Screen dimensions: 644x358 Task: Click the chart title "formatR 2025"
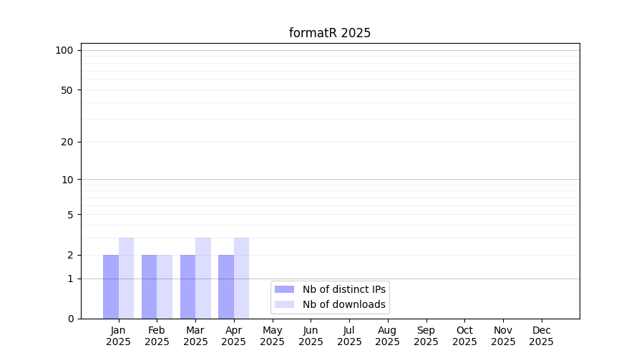tap(330, 33)
